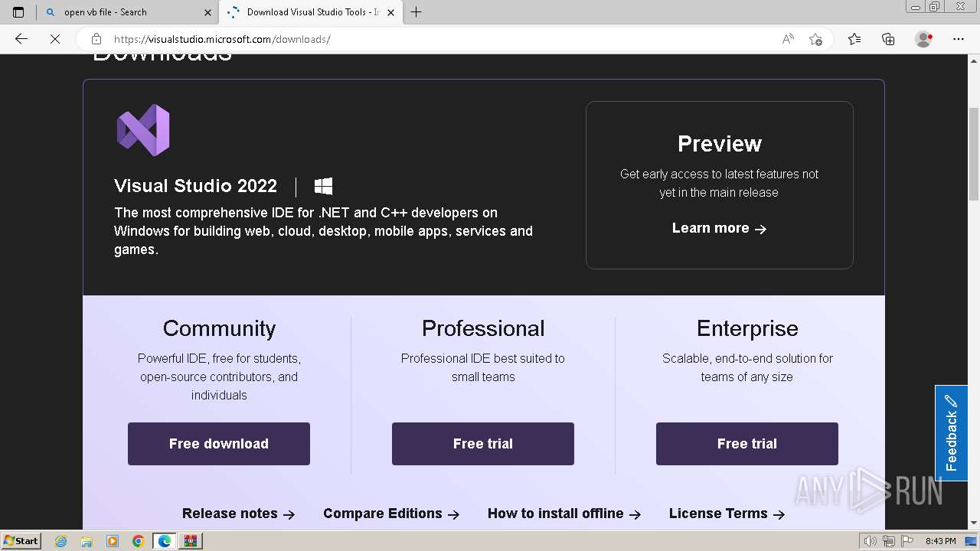Open the Favorites list icon

(854, 39)
